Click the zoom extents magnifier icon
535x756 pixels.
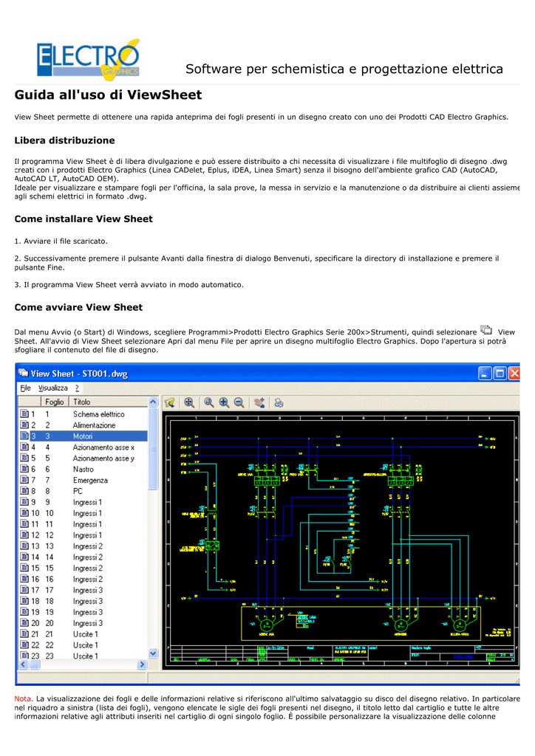point(190,402)
